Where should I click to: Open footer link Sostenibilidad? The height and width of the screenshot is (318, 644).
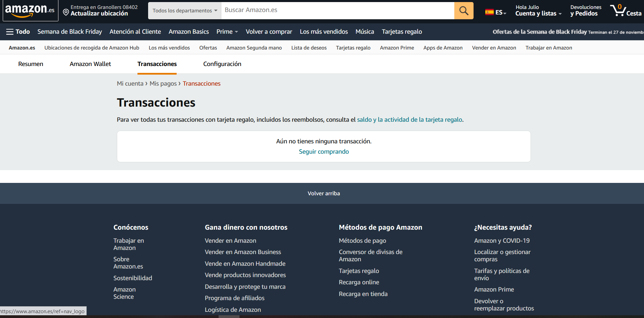point(133,278)
